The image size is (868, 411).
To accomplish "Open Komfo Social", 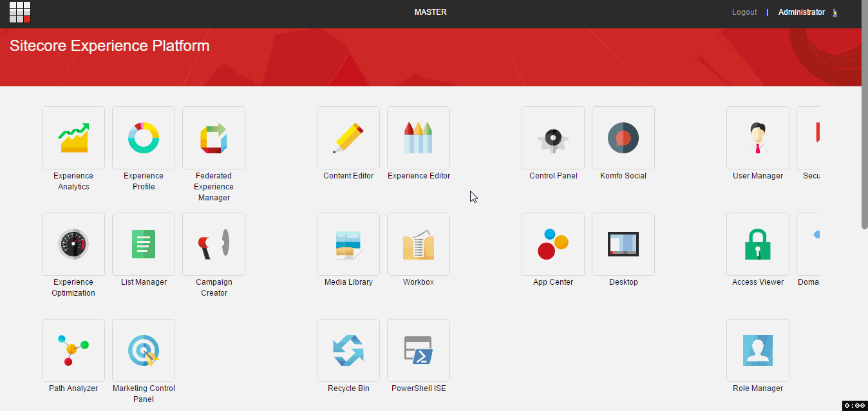I will click(623, 137).
